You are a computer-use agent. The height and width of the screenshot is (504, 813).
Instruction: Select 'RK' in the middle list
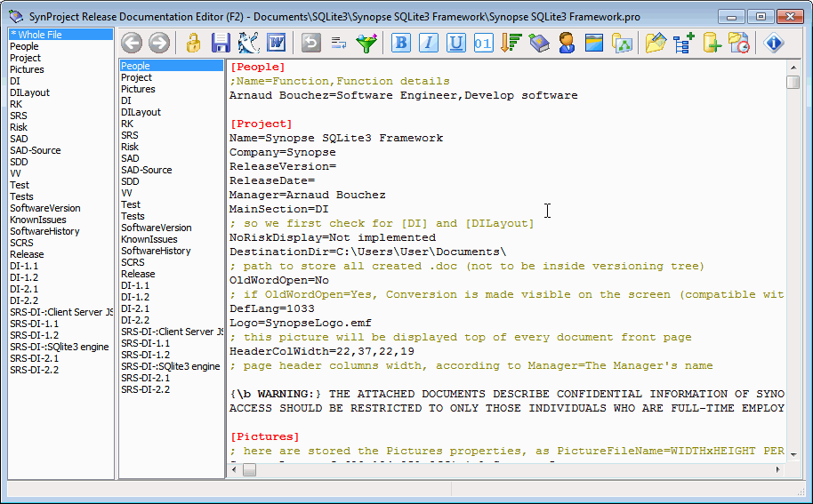[172, 124]
